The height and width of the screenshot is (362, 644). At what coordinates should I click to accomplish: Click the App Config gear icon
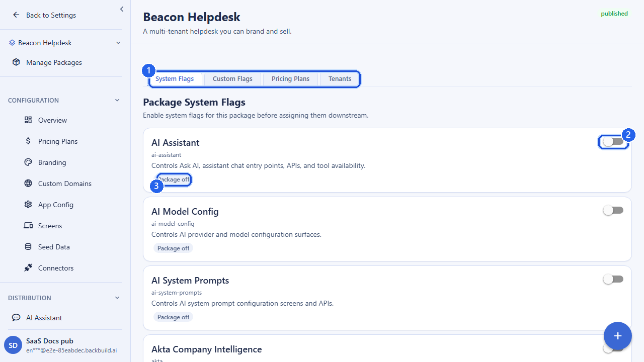[x=28, y=205]
